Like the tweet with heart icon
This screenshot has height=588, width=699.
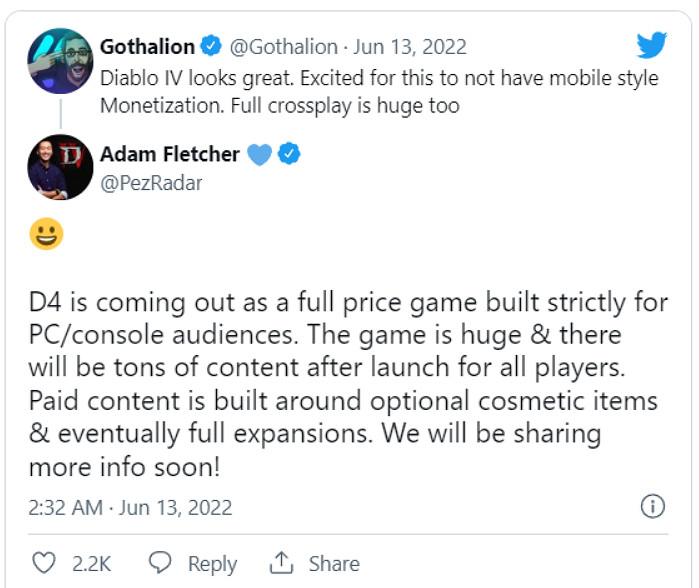click(46, 562)
